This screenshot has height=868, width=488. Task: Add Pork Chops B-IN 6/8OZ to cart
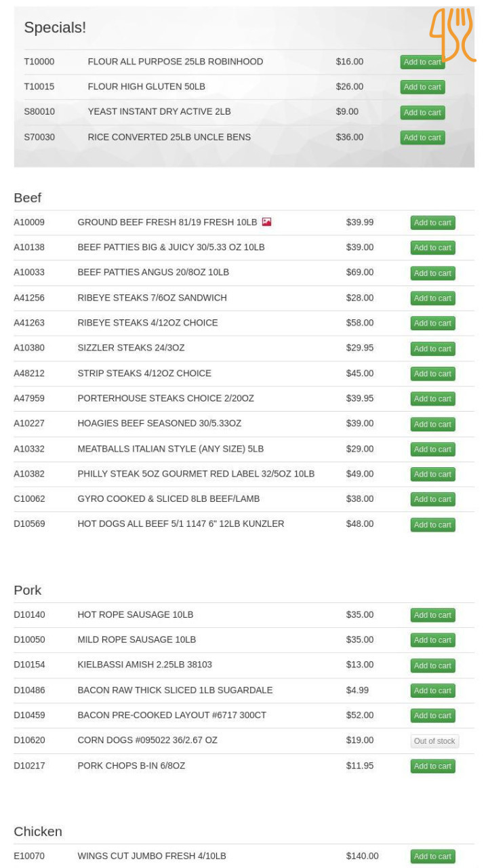(432, 766)
